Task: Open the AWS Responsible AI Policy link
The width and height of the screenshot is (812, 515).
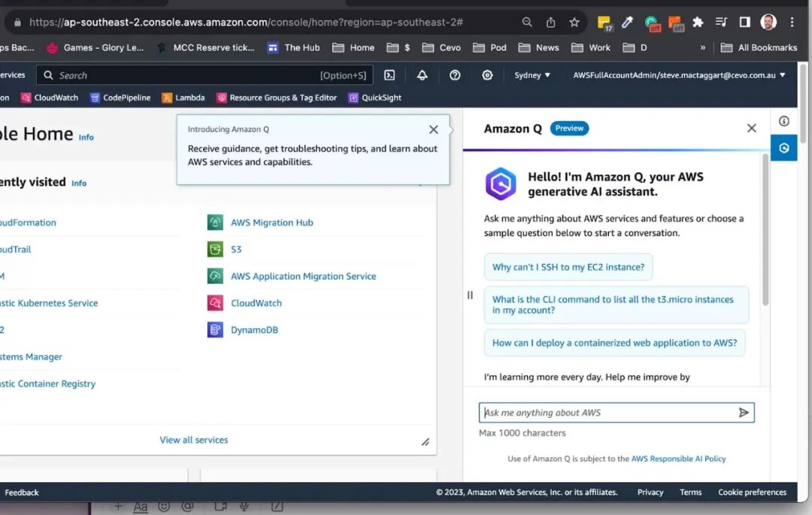Action: [x=678, y=459]
